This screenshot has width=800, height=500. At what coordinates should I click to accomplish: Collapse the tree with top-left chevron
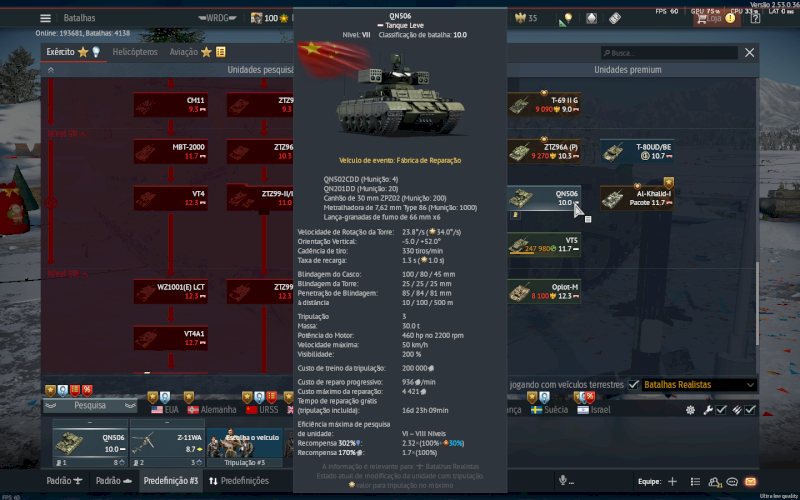coord(51,70)
